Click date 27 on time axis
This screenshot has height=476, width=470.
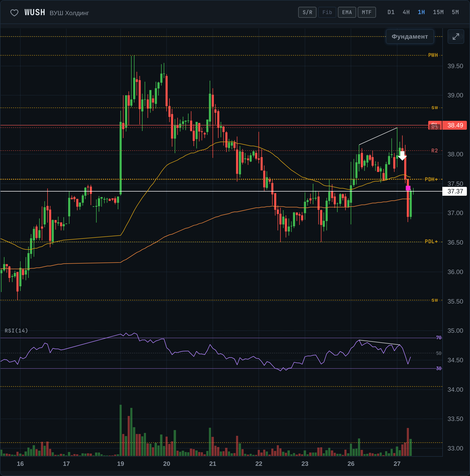[397, 464]
